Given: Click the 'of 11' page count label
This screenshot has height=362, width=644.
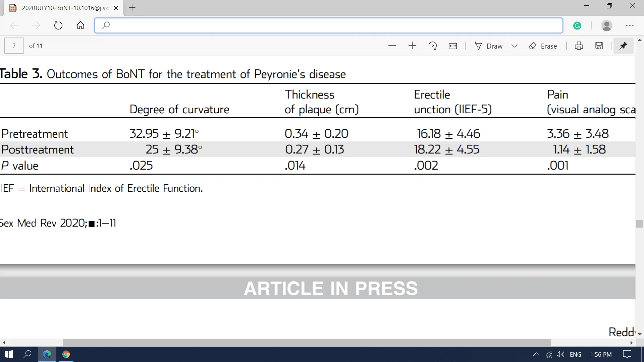Looking at the screenshot, I should pyautogui.click(x=36, y=46).
